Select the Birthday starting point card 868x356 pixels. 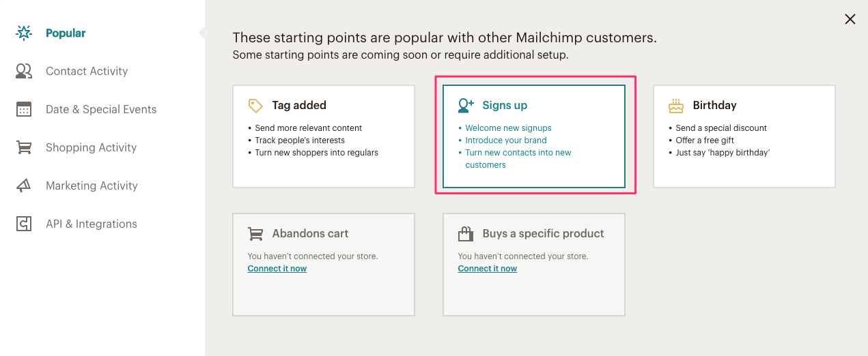(744, 136)
